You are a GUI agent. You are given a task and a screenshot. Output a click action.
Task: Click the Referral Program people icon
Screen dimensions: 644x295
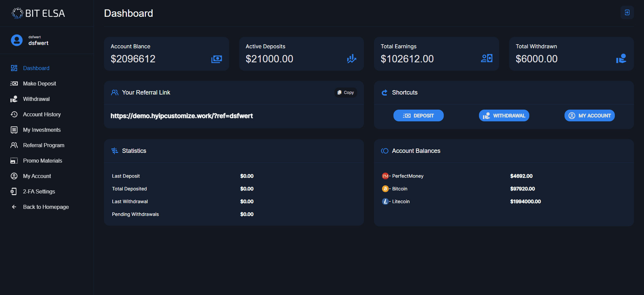[x=14, y=145]
